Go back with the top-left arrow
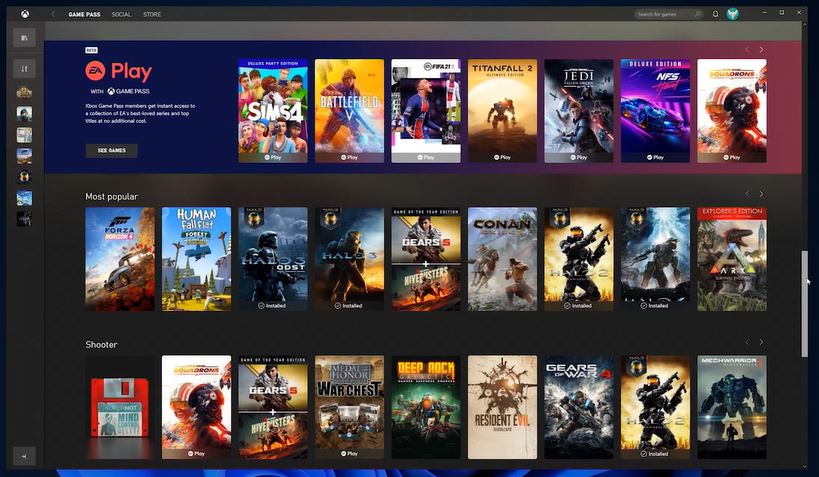The image size is (819, 477). pyautogui.click(x=53, y=14)
